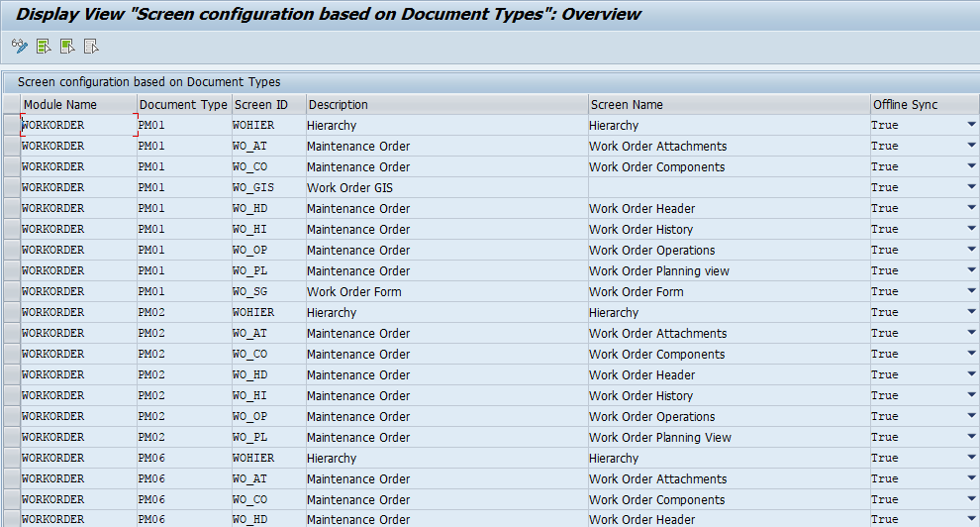Select the row marker for the WO_GIS row

11,187
